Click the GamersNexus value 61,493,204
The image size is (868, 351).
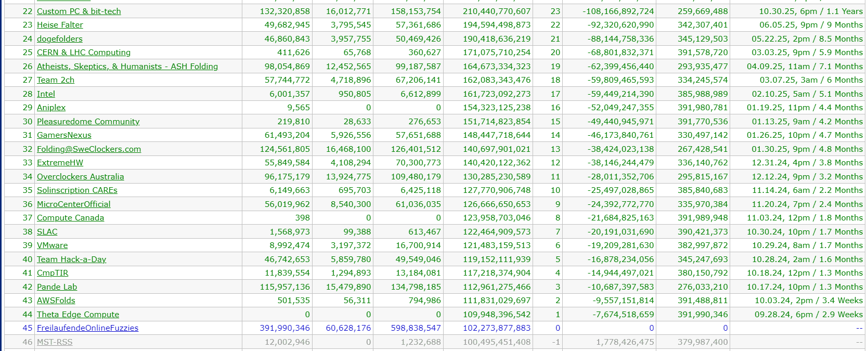[287, 135]
